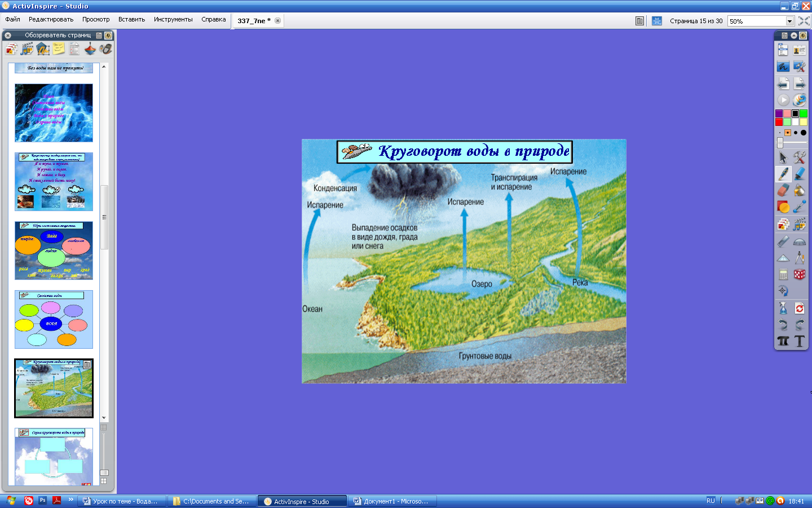Open the Справка menu

pyautogui.click(x=214, y=19)
